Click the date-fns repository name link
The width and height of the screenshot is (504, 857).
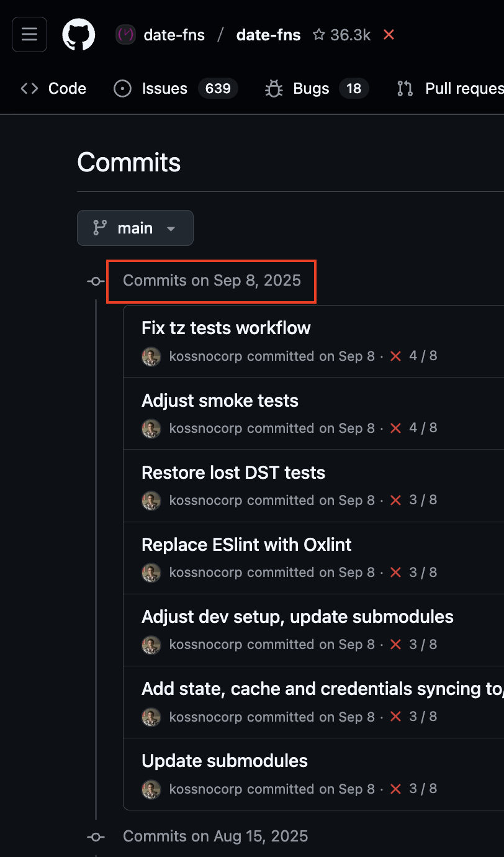268,35
